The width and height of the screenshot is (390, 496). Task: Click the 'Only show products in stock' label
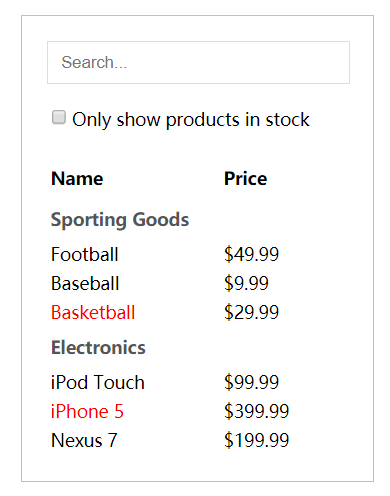[x=191, y=119]
